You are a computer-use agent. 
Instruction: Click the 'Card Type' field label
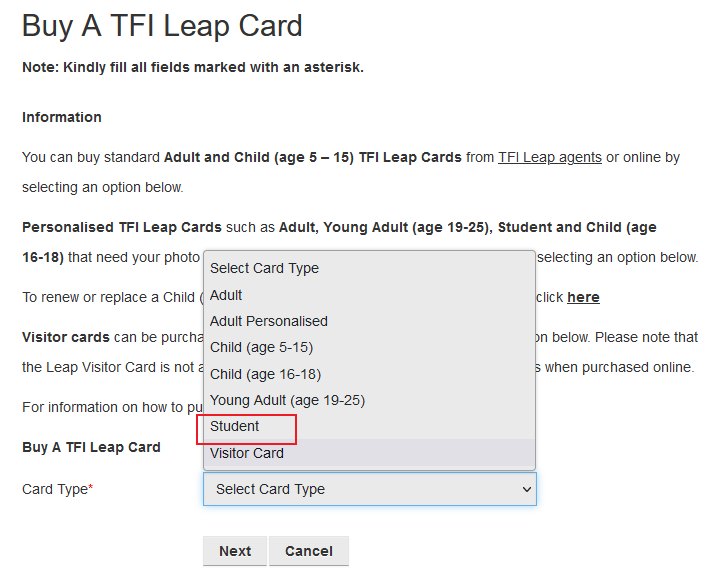click(53, 489)
